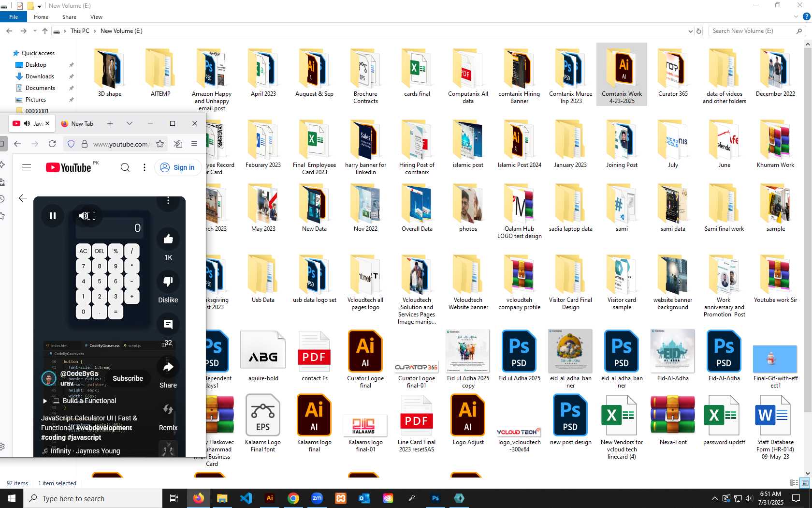The height and width of the screenshot is (508, 812).
Task: Open Photoshop from the taskbar
Action: point(435,498)
